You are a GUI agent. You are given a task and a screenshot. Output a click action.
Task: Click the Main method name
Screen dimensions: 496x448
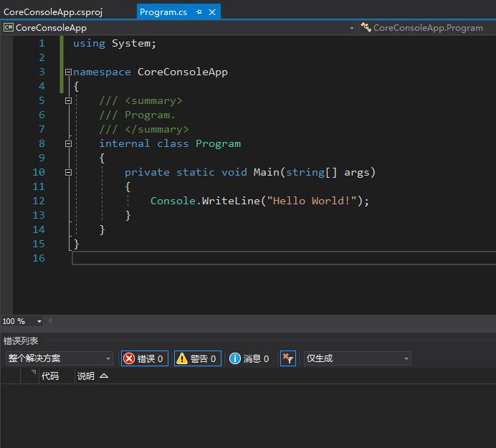point(267,173)
